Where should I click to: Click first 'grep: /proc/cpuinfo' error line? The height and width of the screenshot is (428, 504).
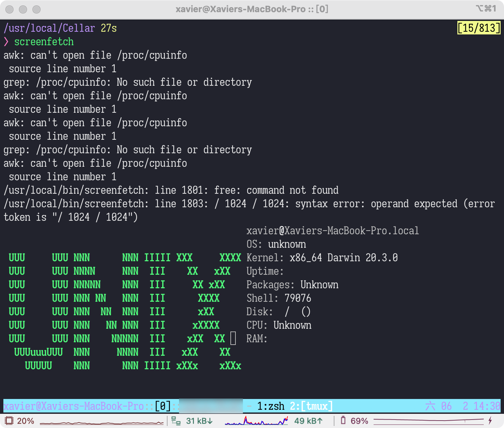pyautogui.click(x=128, y=82)
